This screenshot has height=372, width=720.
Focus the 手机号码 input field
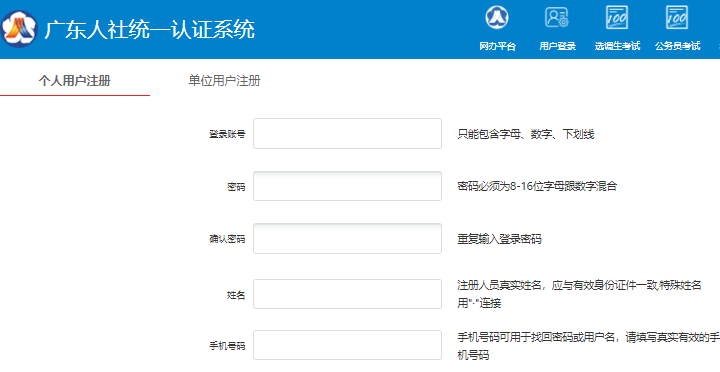pyautogui.click(x=347, y=345)
